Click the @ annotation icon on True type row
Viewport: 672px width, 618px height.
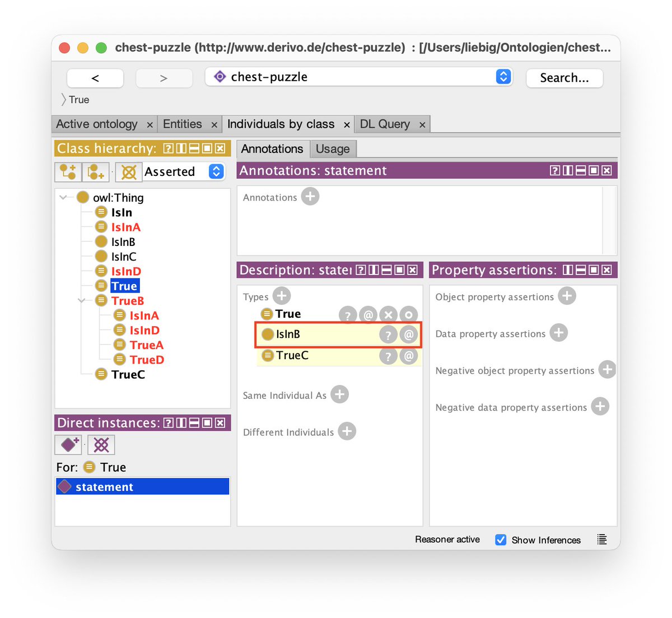click(368, 315)
